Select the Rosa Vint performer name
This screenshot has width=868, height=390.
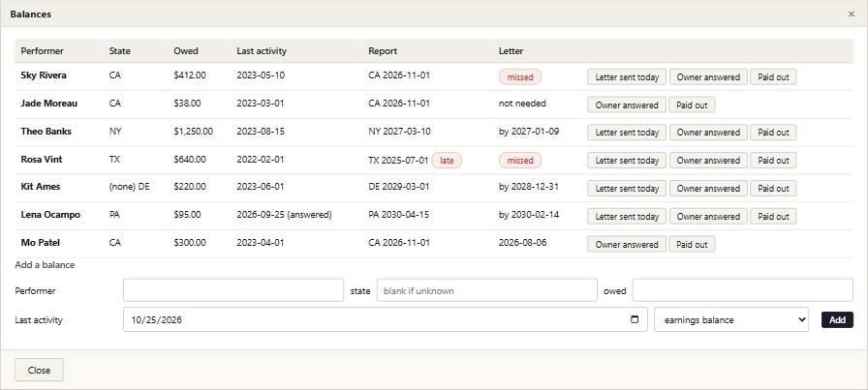point(42,160)
